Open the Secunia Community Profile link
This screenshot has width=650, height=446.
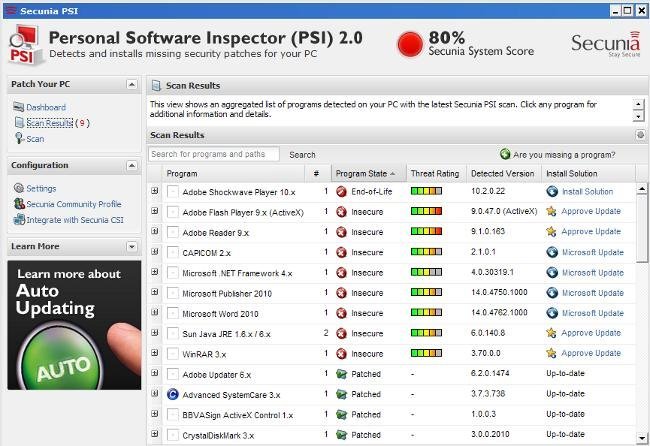coord(74,204)
